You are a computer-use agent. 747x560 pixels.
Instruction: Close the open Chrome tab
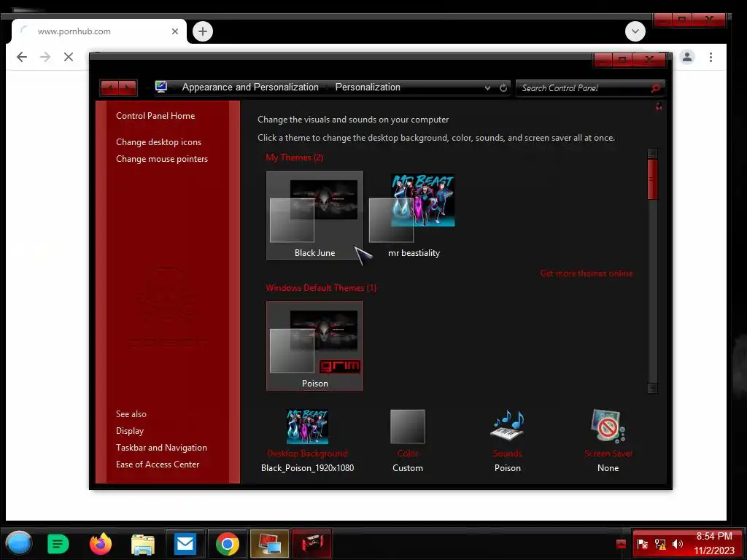(175, 31)
